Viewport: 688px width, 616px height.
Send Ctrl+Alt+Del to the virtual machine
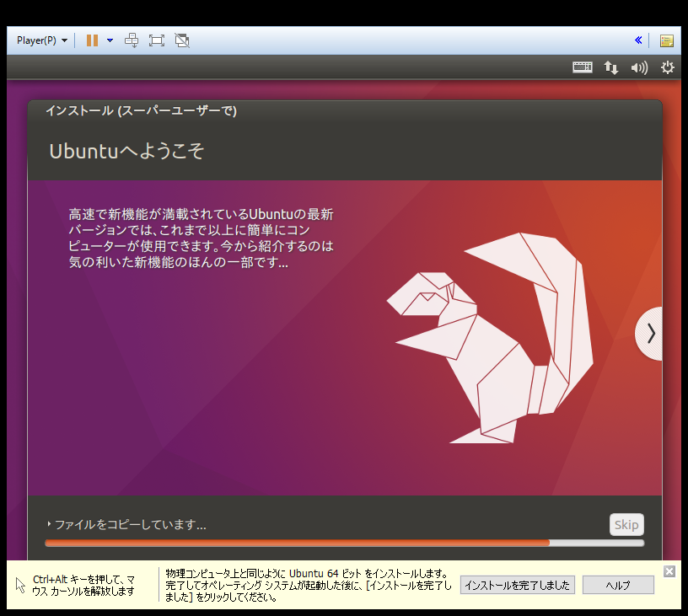[132, 40]
